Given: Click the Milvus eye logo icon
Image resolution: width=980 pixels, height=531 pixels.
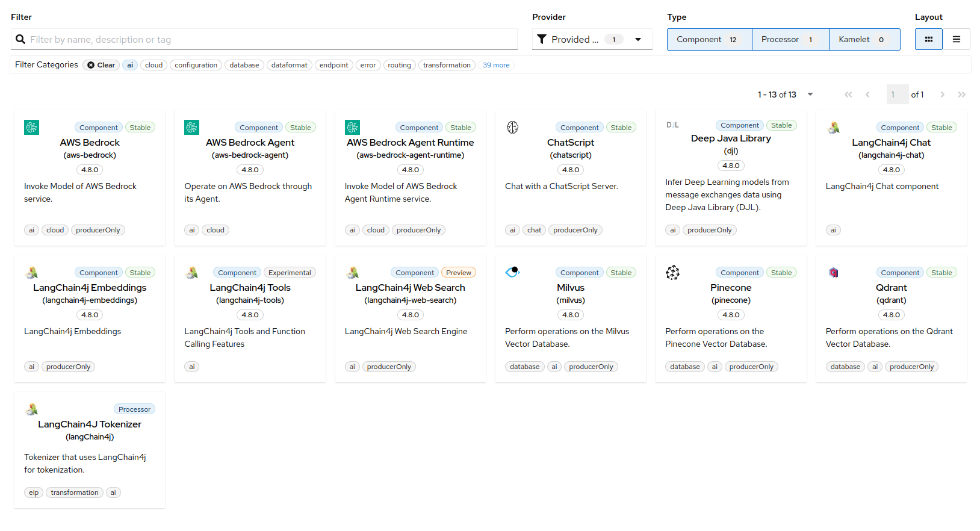Looking at the screenshot, I should point(512,272).
